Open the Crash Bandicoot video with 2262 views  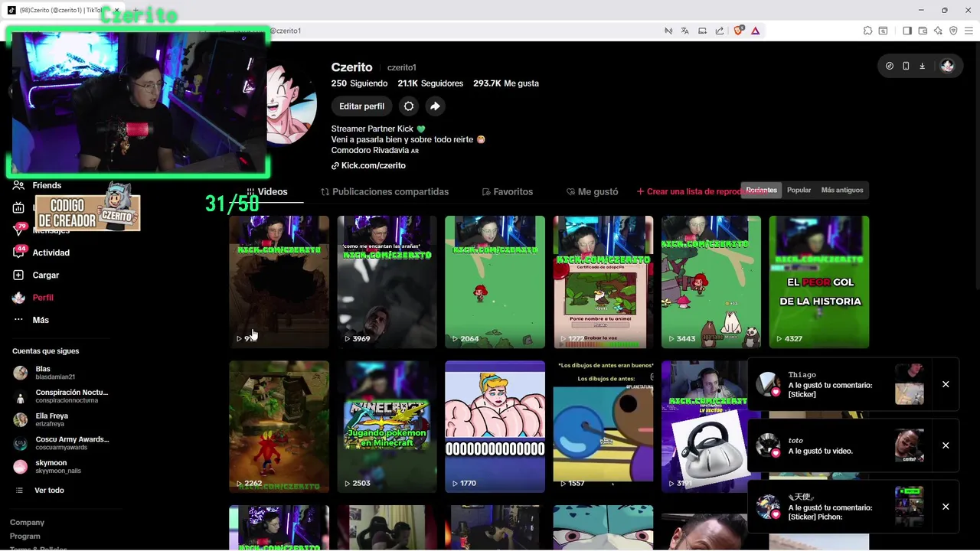pos(279,426)
